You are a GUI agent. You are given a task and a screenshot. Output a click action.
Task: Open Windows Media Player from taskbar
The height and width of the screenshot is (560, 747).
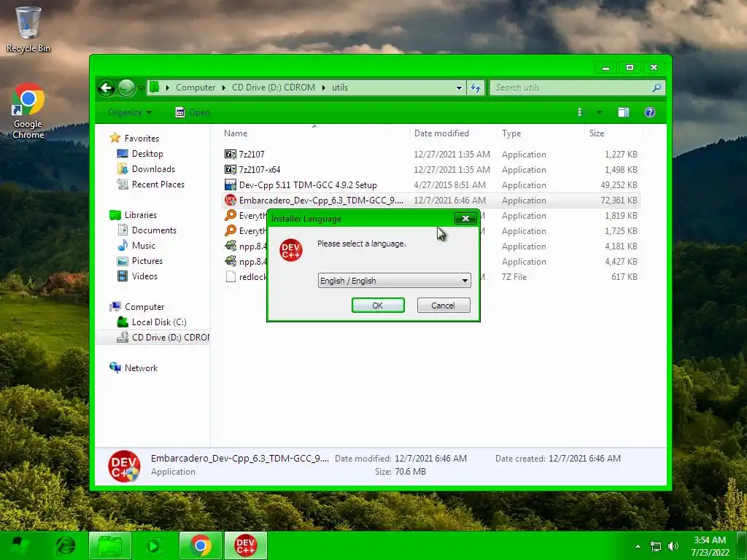pos(153,545)
